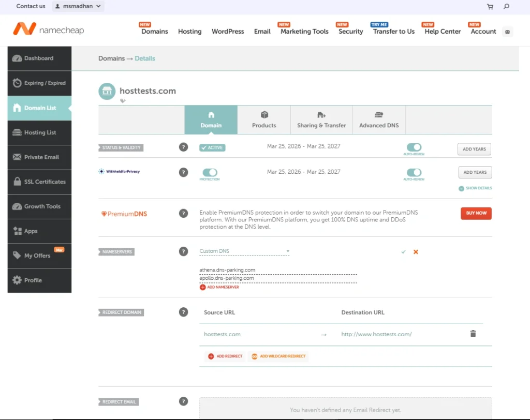Delete the hosttests.com redirect with trash icon
The height and width of the screenshot is (420, 530).
click(x=473, y=334)
